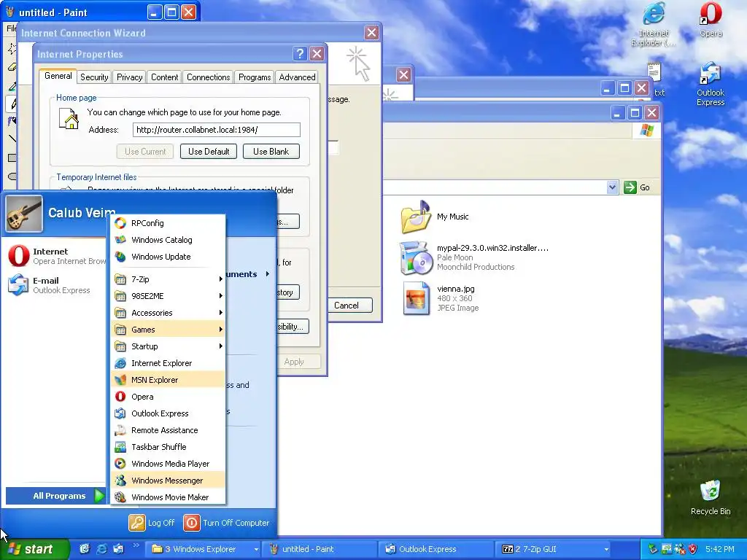Select the txt file on desktop
The width and height of the screenshot is (747, 560).
(655, 79)
